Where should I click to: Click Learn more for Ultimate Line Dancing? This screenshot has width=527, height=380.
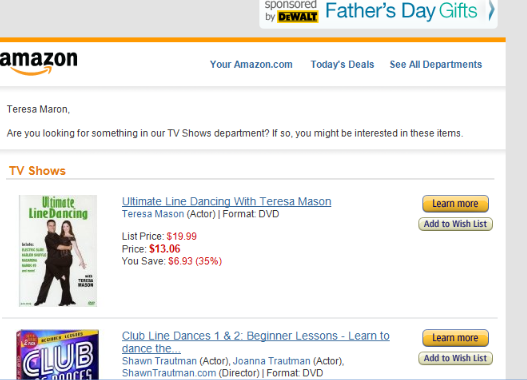click(455, 204)
